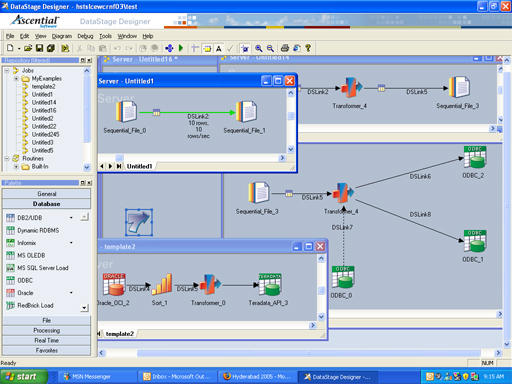This screenshot has width=512, height=384.
Task: Click the green Run job arrow icon
Action: click(x=181, y=48)
